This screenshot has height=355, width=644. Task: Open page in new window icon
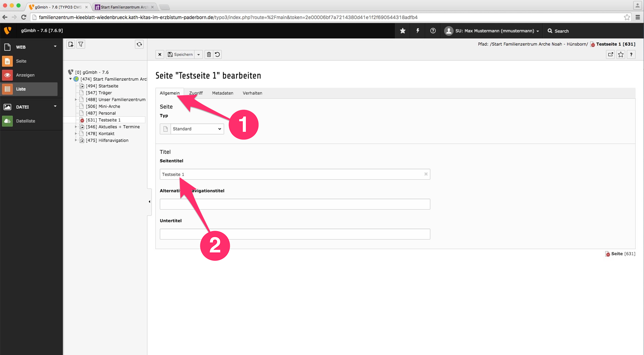[x=610, y=55]
